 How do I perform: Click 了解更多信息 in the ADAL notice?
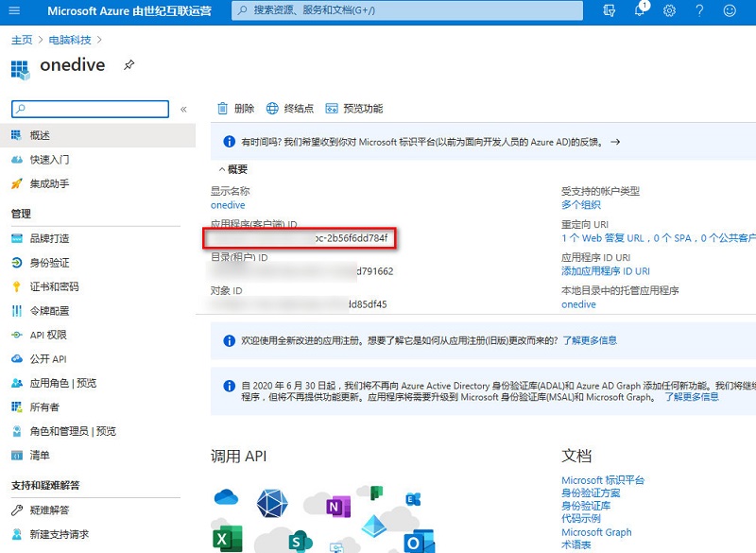(x=692, y=397)
